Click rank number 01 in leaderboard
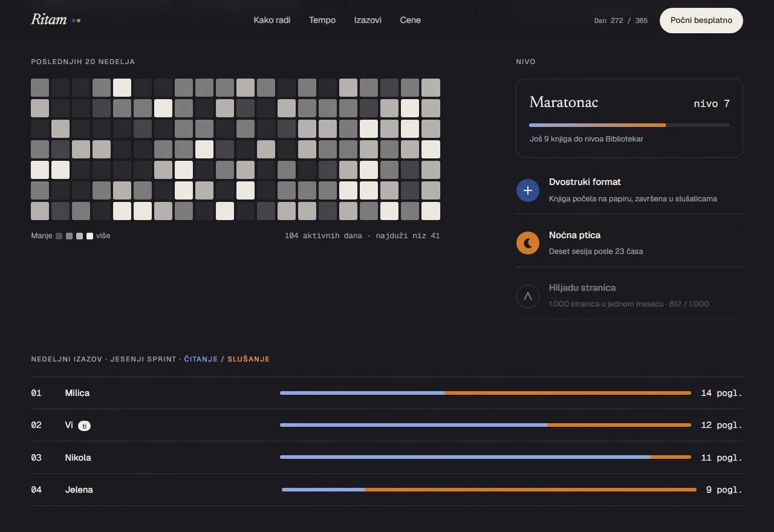Image resolution: width=774 pixels, height=532 pixels. tap(36, 393)
